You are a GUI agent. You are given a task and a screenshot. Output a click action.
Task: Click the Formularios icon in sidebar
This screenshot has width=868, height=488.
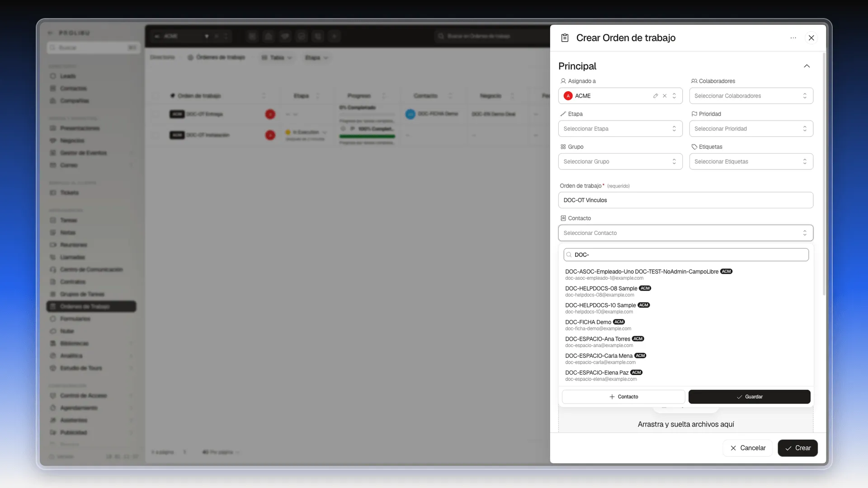53,319
